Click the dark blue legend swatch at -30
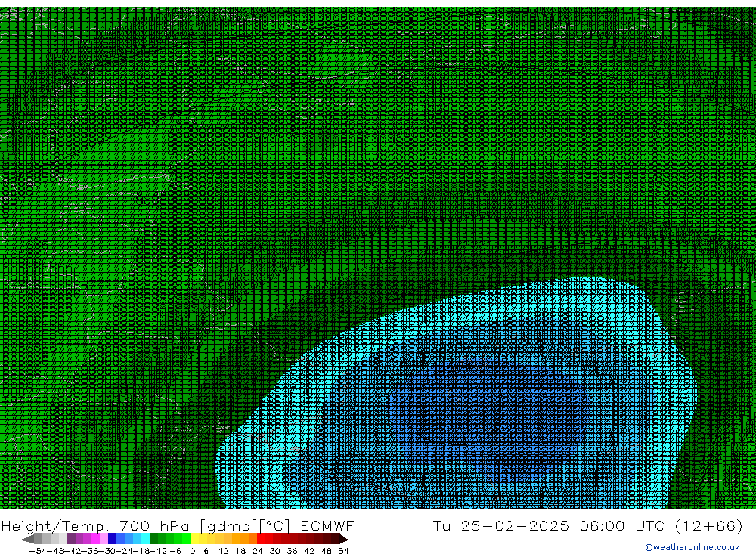The width and height of the screenshot is (756, 554). pyautogui.click(x=112, y=539)
